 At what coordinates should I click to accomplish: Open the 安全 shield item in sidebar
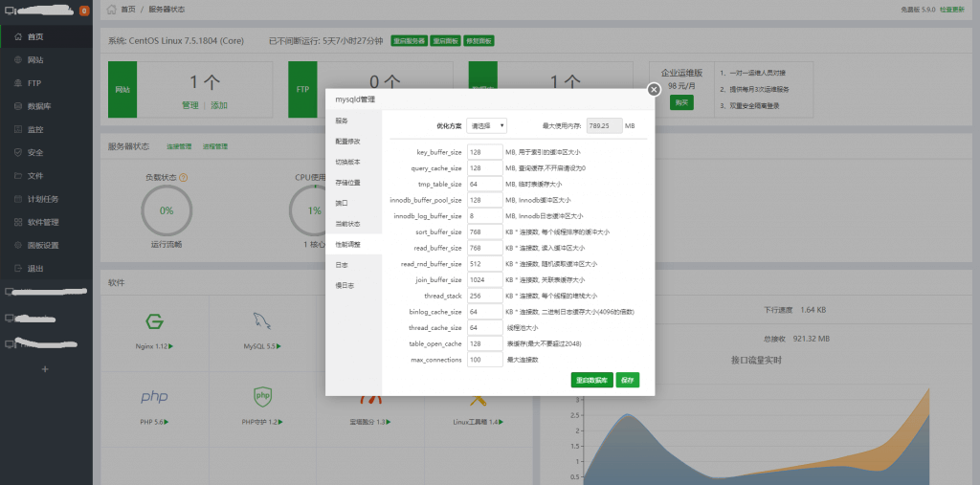click(46, 152)
